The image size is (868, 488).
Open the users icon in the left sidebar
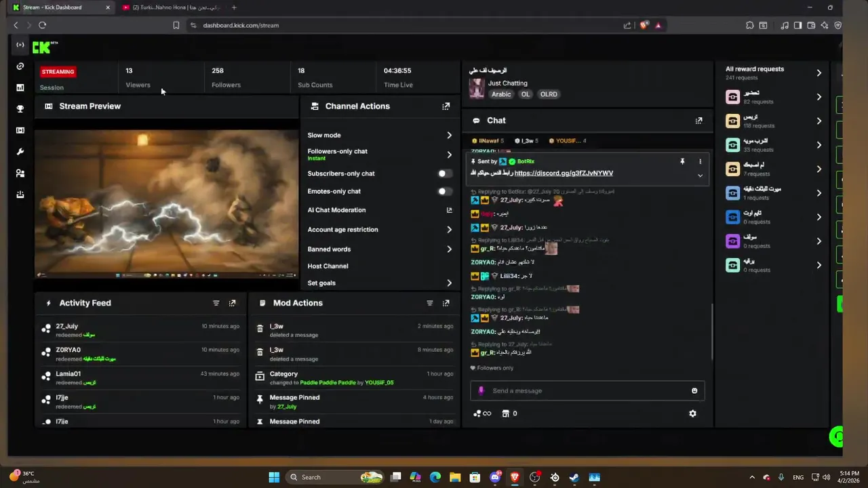click(20, 174)
